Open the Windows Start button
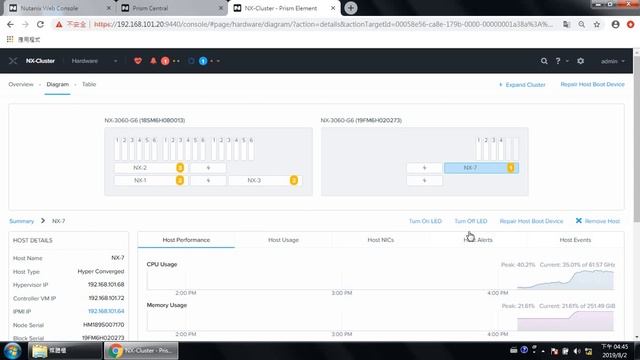The height and width of the screenshot is (360, 640). pos(12,351)
